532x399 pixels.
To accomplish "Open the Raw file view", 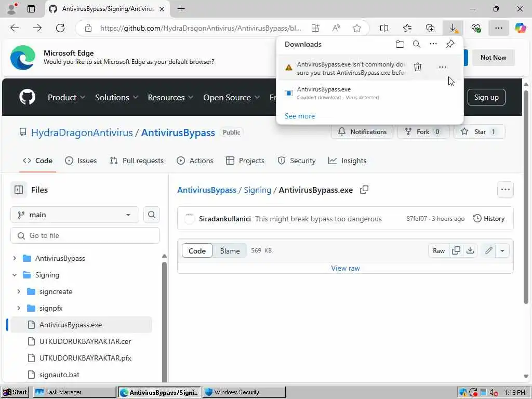I will pos(438,251).
